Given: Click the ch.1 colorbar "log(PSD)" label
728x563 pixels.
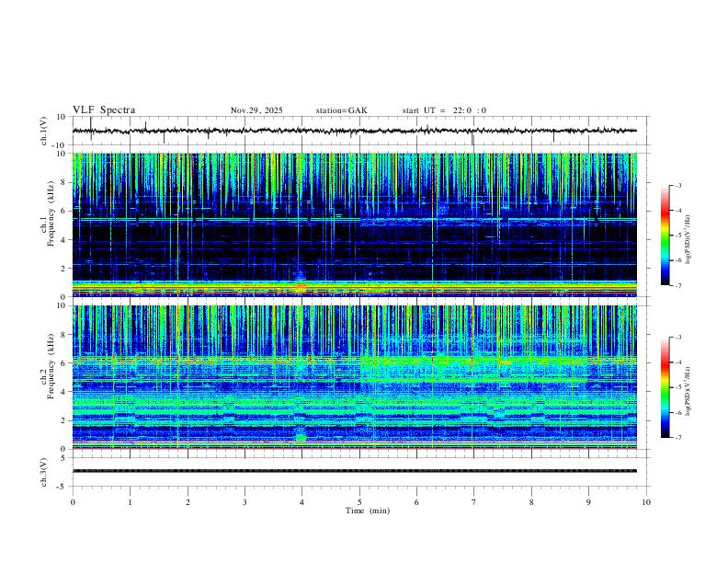Looking at the screenshot, I should tap(689, 240).
